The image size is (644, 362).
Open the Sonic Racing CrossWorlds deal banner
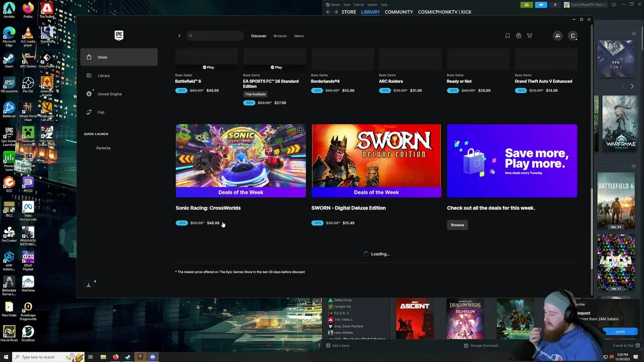click(240, 161)
